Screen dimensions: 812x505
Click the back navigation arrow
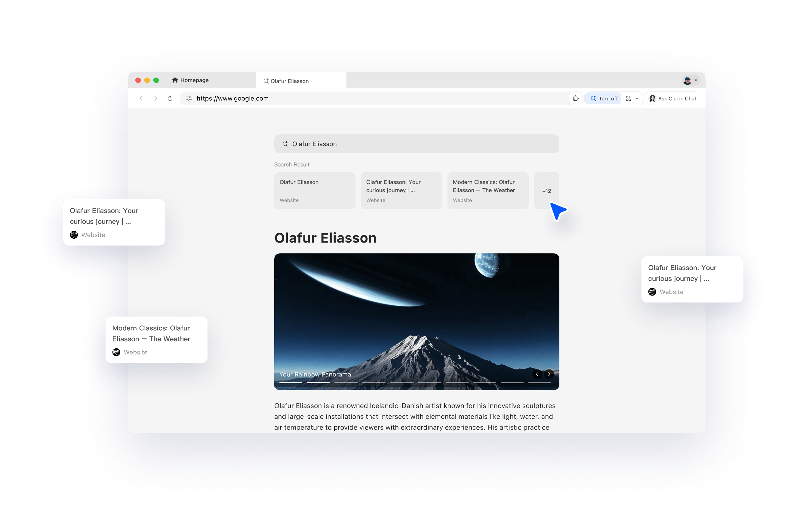[141, 98]
